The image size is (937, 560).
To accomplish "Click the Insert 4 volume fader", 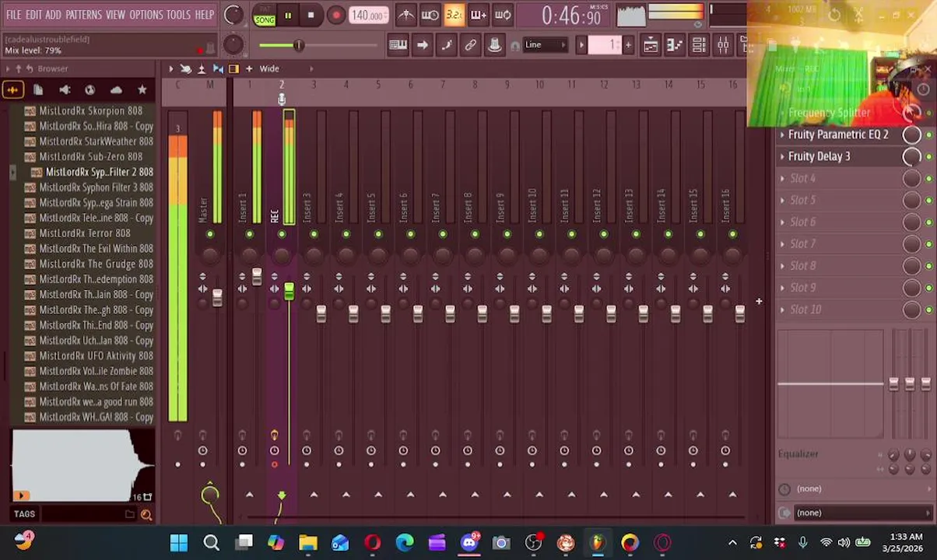I will (353, 313).
